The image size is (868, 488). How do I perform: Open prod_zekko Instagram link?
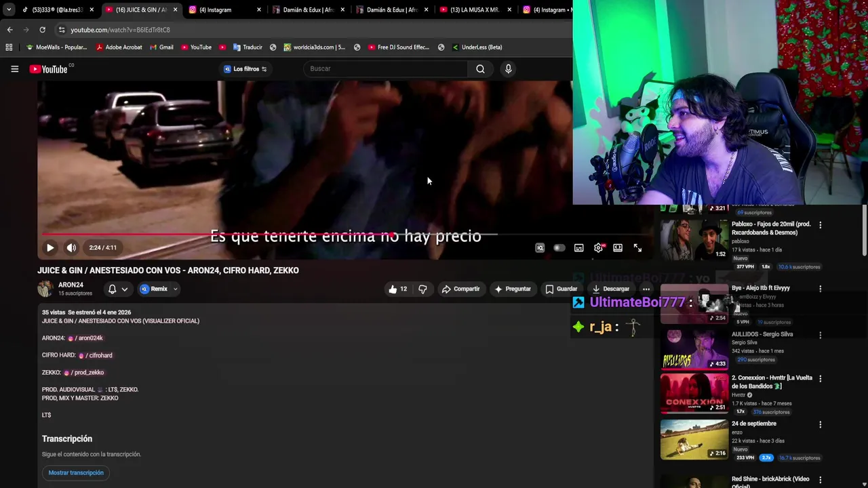click(x=84, y=372)
